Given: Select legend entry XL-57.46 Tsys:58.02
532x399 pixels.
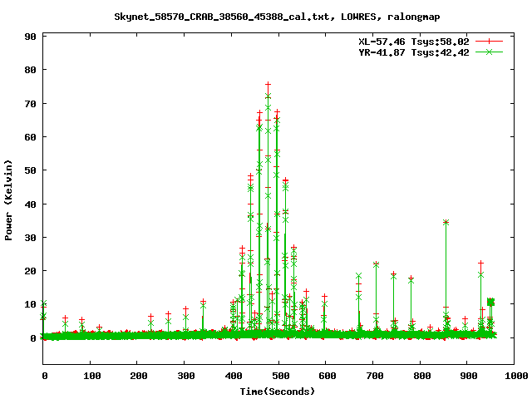Looking at the screenshot, I should [414, 42].
